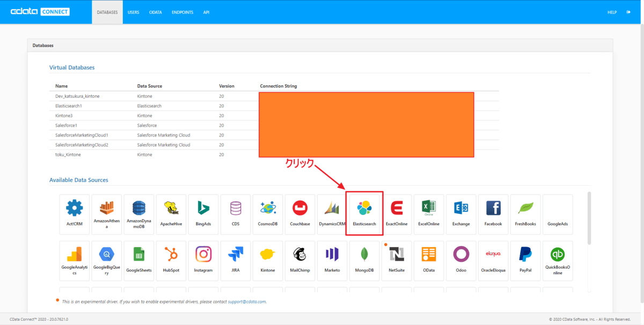This screenshot has height=325, width=644.
Task: Select the Couchbase data source
Action: 300,214
